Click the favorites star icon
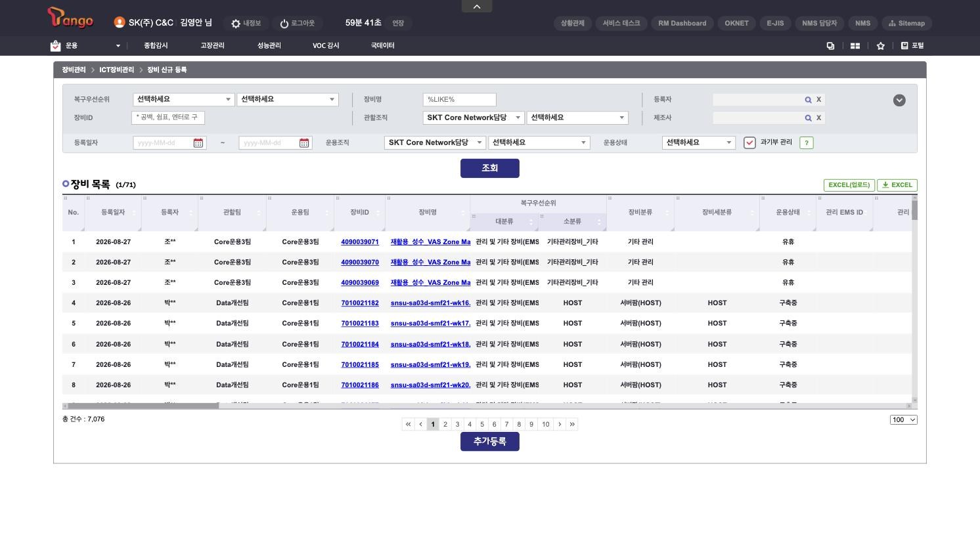The width and height of the screenshot is (980, 533). [x=881, y=46]
